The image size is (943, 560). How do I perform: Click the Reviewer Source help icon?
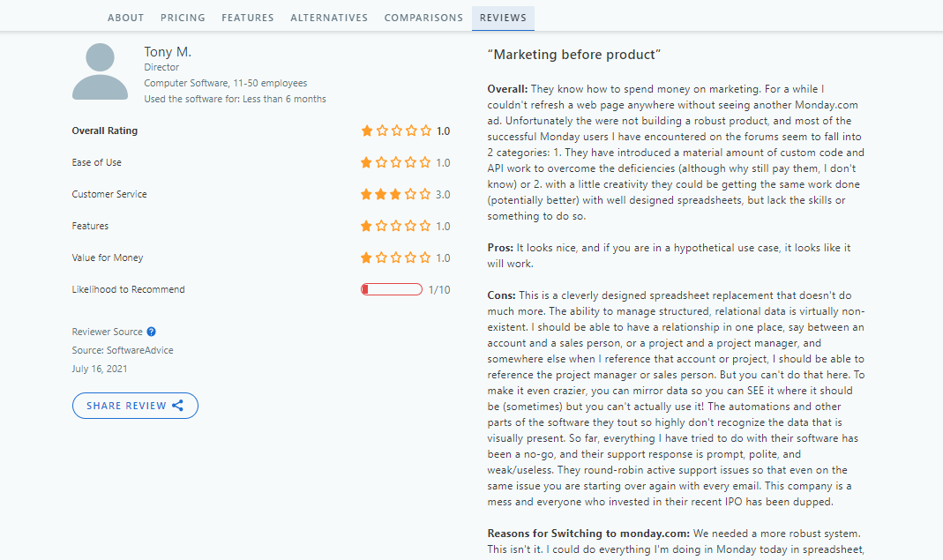tap(152, 332)
